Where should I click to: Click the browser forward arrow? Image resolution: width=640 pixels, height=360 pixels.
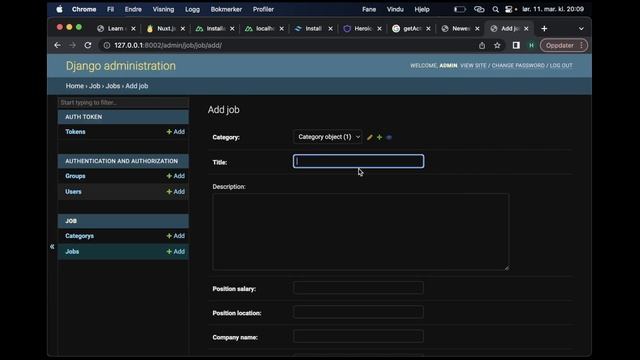pyautogui.click(x=72, y=45)
